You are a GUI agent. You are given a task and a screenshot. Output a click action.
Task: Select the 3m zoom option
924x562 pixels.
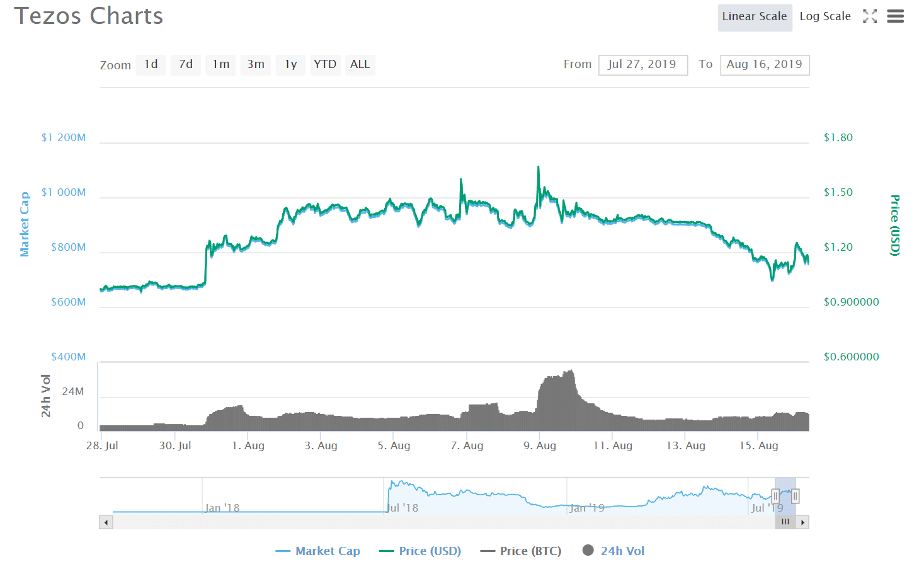click(256, 64)
